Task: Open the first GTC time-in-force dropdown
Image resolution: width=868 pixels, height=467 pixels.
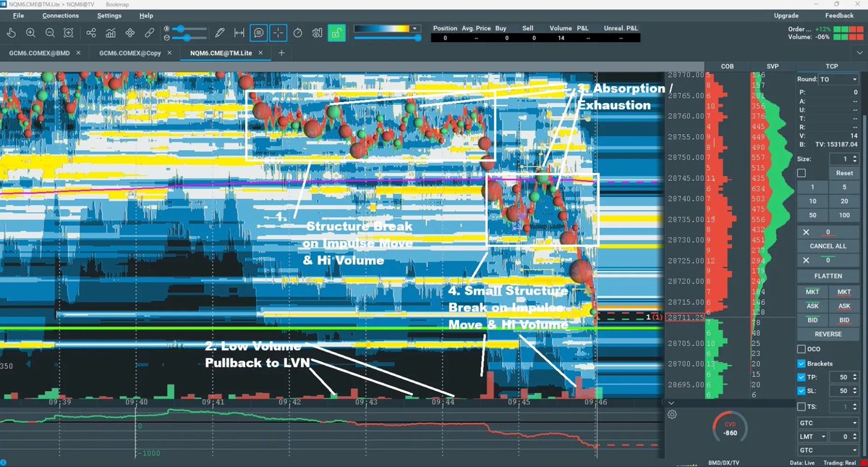Action: click(827, 422)
